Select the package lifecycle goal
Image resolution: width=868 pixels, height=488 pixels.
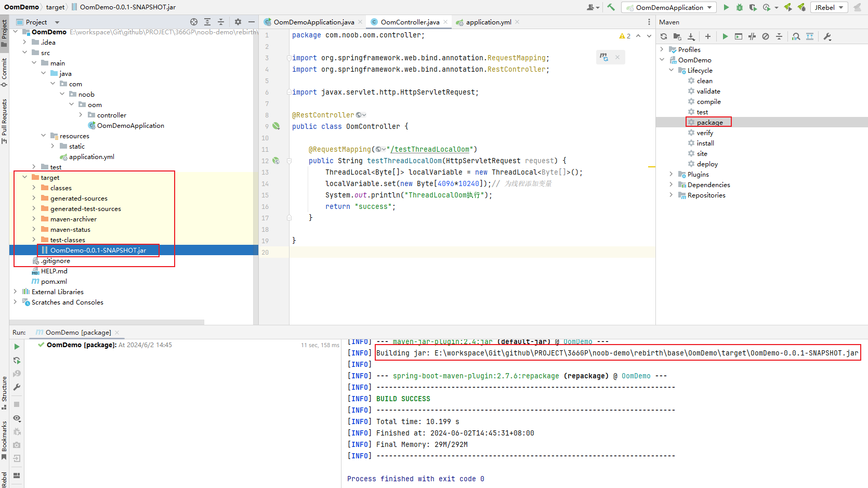click(709, 122)
